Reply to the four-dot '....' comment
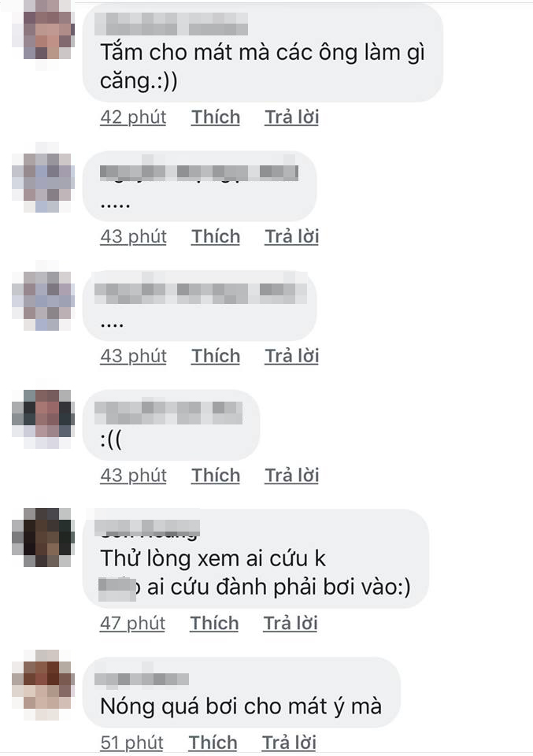The width and height of the screenshot is (533, 756). [291, 356]
